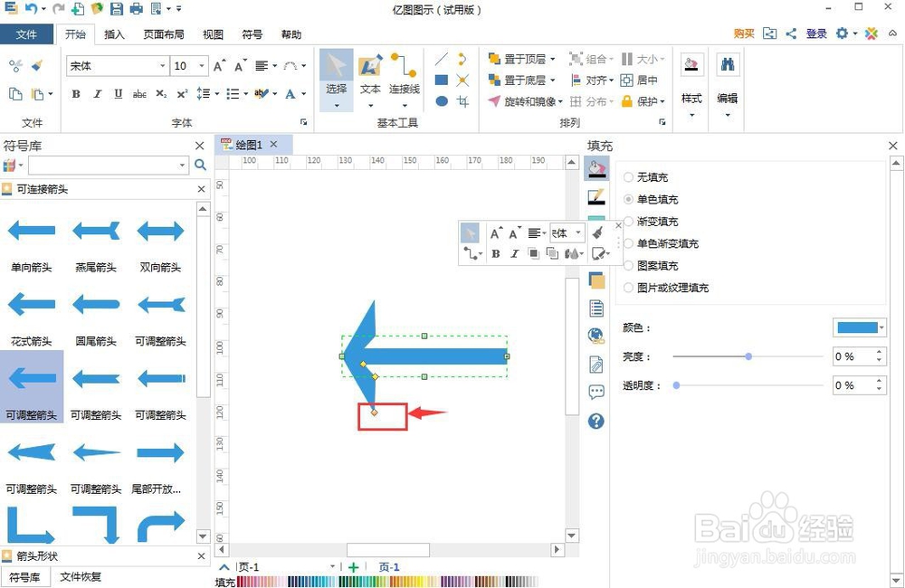Select the 双向箭头 symbol in the library

[x=160, y=231]
